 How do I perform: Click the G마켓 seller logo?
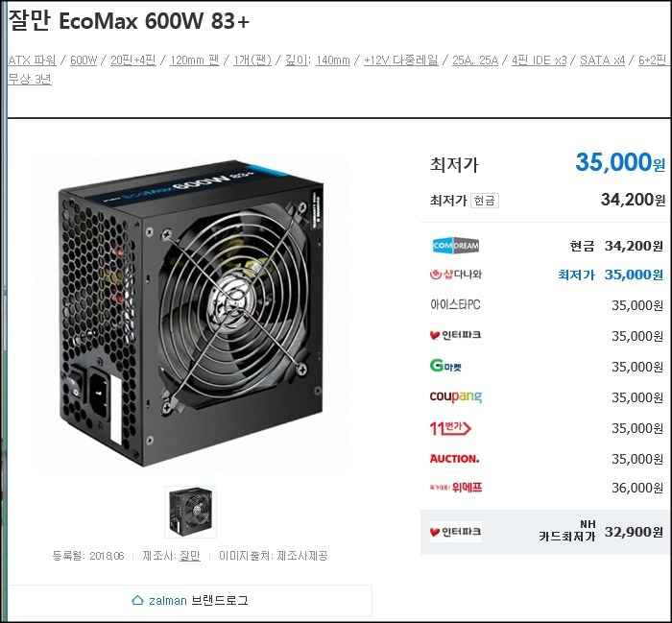pyautogui.click(x=445, y=366)
